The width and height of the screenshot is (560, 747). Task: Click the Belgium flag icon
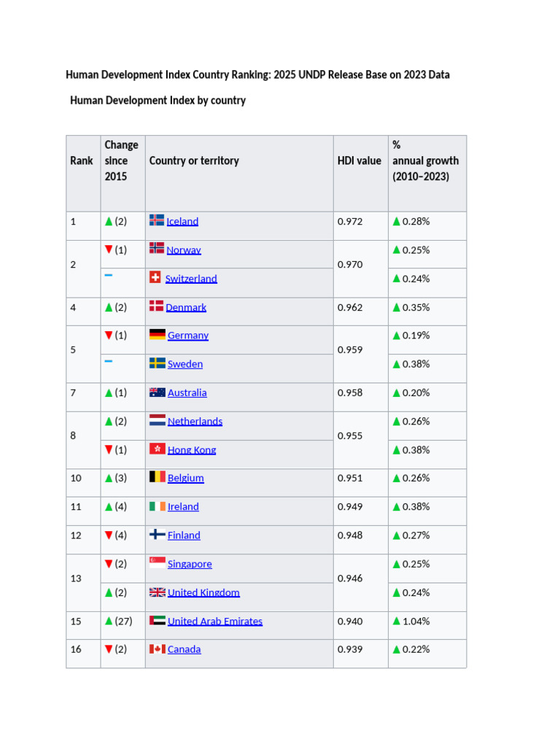[x=157, y=477]
